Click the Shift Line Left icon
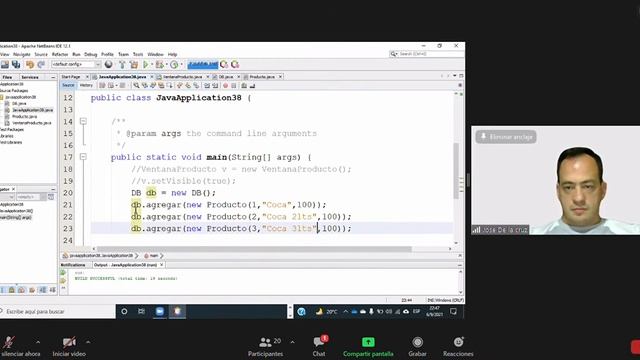The width and height of the screenshot is (640, 360). [207, 85]
